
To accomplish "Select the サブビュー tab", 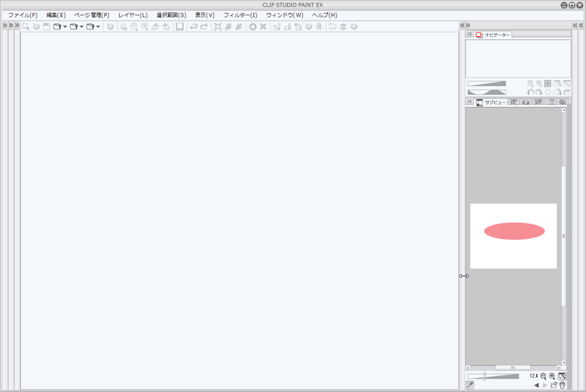I will 491,102.
